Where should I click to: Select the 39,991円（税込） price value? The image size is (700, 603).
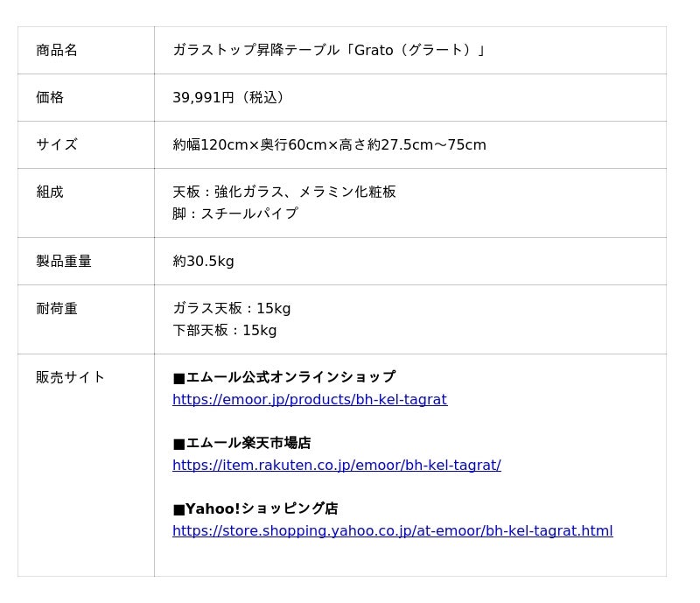point(230,98)
